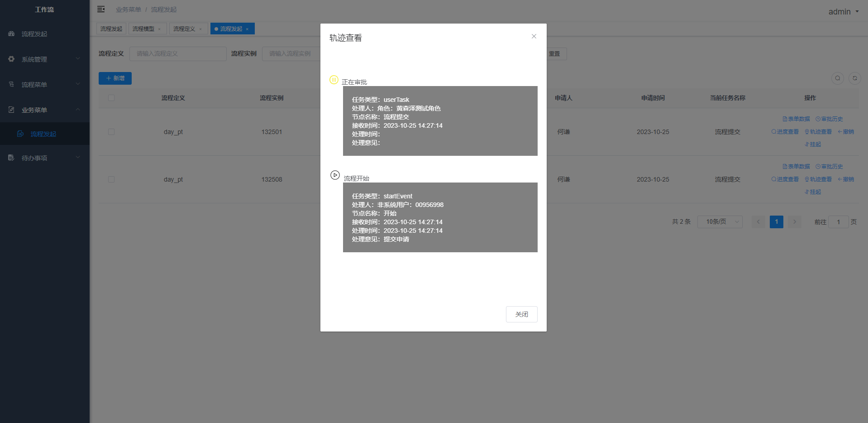Close the 流程定义 tab
Viewport: 868px width, 423px height.
point(200,29)
